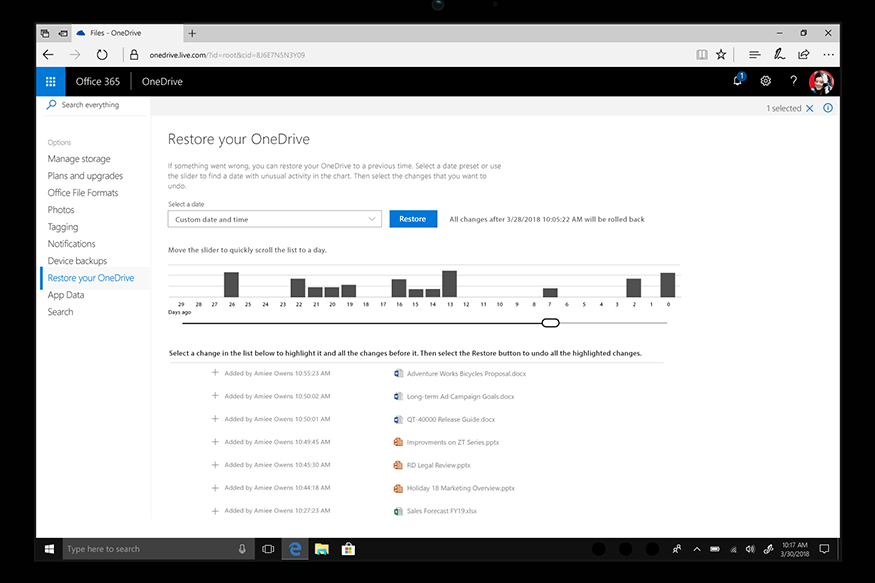Select Sales Forecast FY19.xlsx
Screen dimensions: 875x583
(442, 511)
